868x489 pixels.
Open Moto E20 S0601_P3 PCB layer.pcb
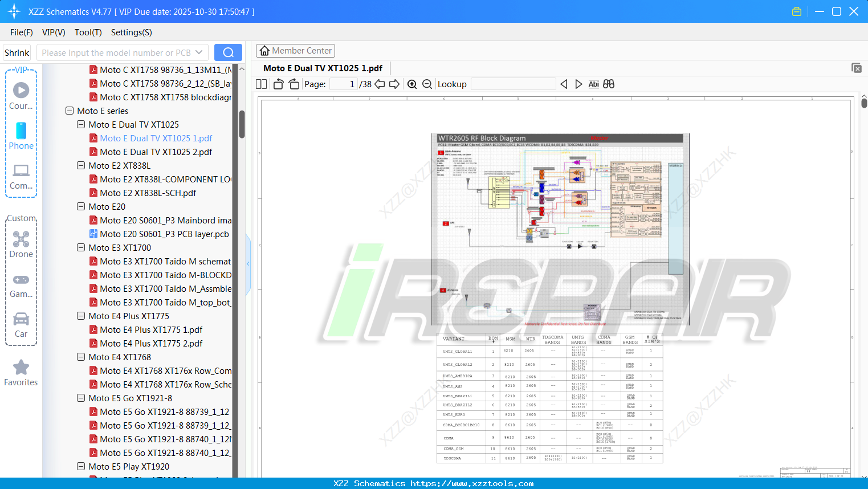pyautogui.click(x=165, y=234)
